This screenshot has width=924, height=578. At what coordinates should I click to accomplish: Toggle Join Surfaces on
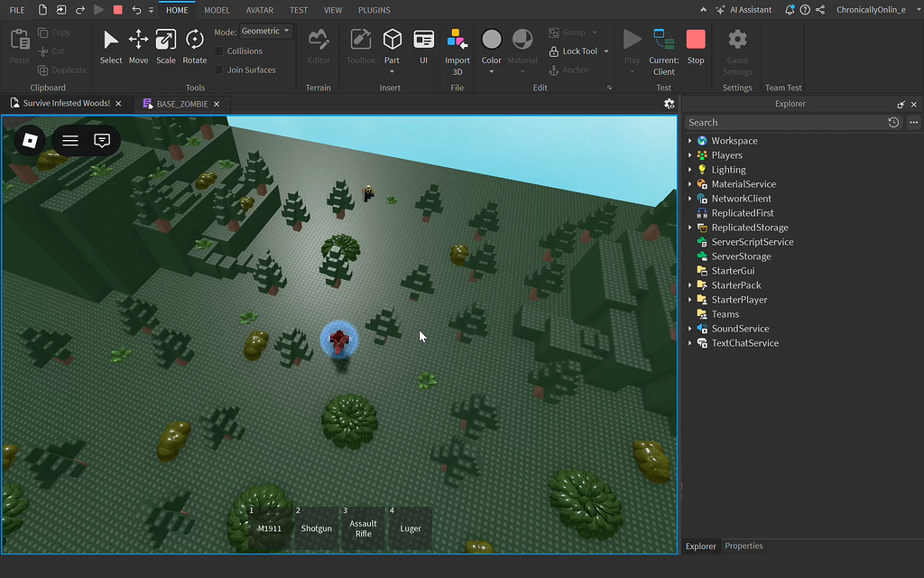[221, 70]
